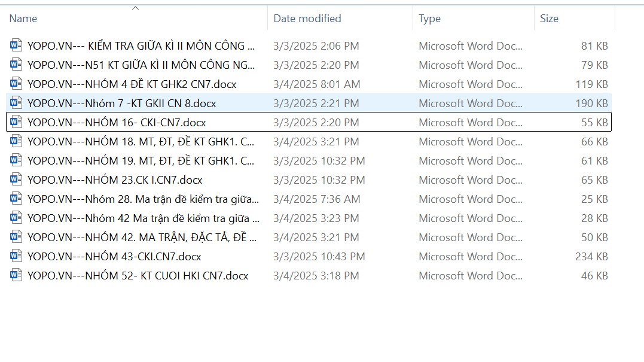Sort files by the Name column header
Screen dimensions: 644x362
click(x=23, y=19)
